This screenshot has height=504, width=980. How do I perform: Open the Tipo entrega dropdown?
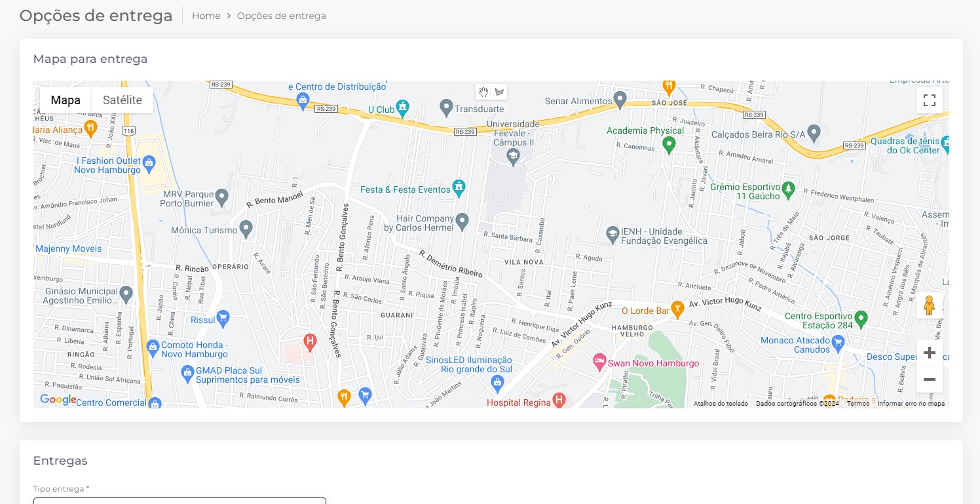click(179, 500)
